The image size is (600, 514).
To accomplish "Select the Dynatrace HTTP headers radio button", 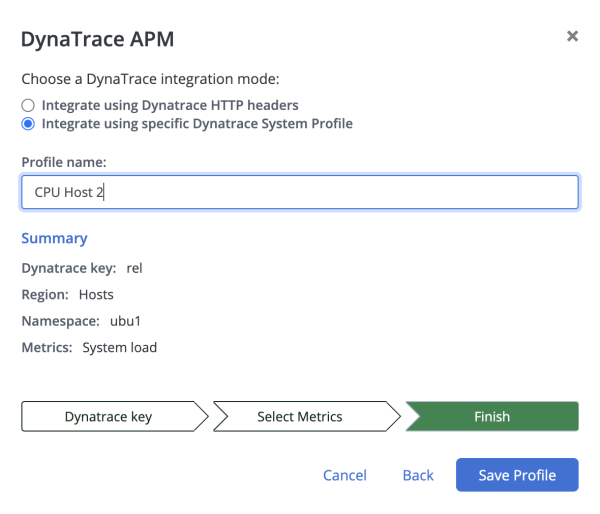I will click(x=28, y=105).
